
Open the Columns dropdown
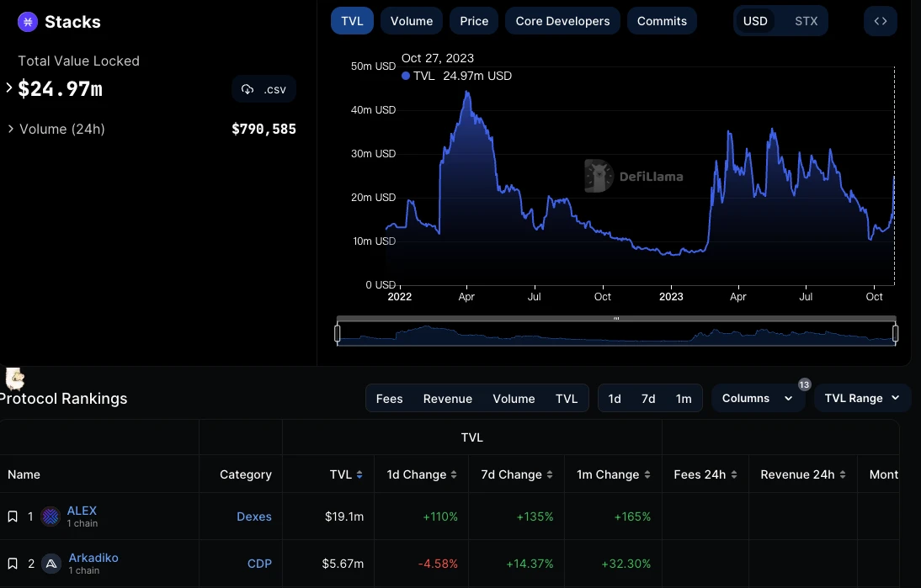click(x=757, y=398)
